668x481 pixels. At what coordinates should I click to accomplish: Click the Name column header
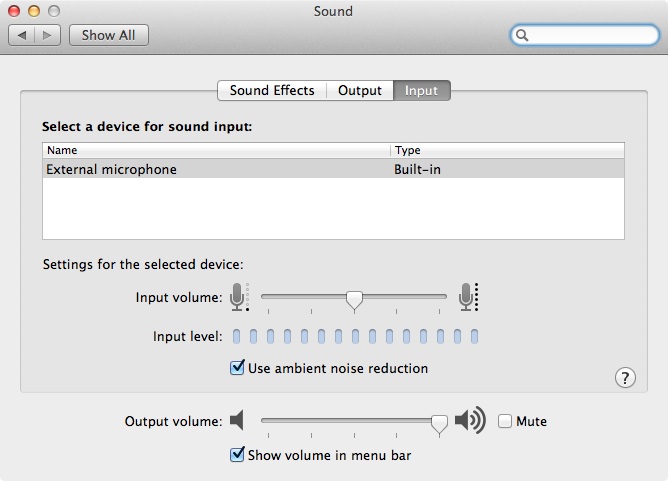(x=216, y=150)
